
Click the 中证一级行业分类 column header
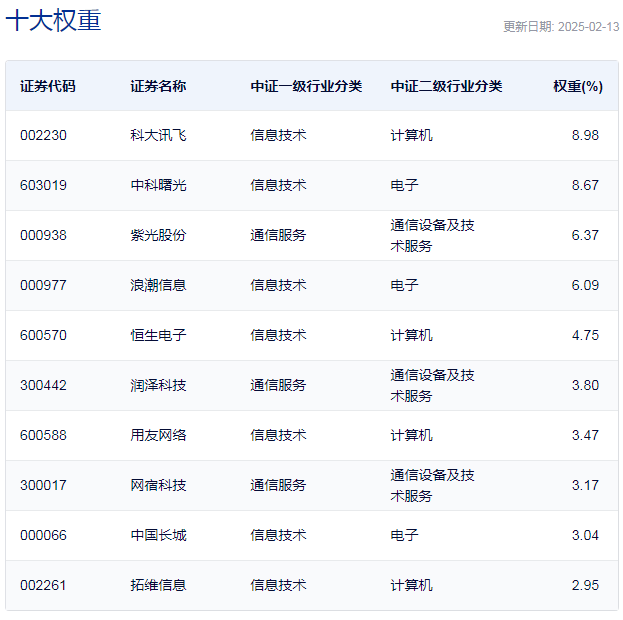coord(306,86)
